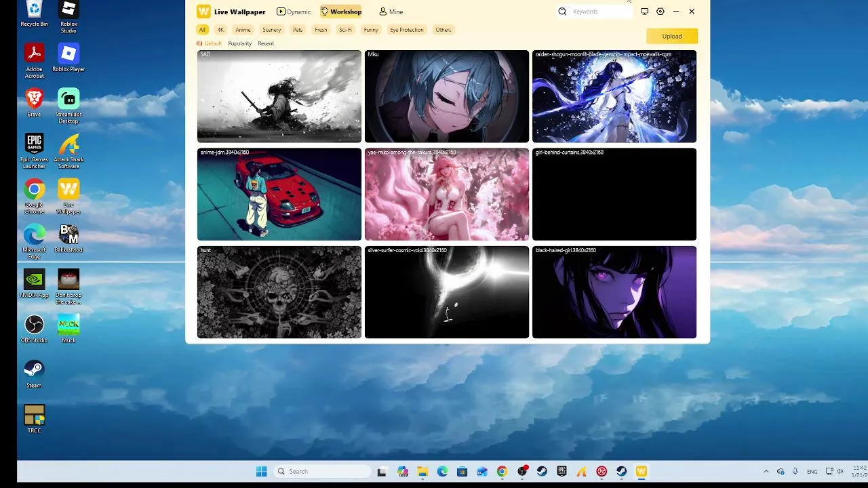Select the Others category
The width and height of the screenshot is (868, 488).
click(443, 30)
